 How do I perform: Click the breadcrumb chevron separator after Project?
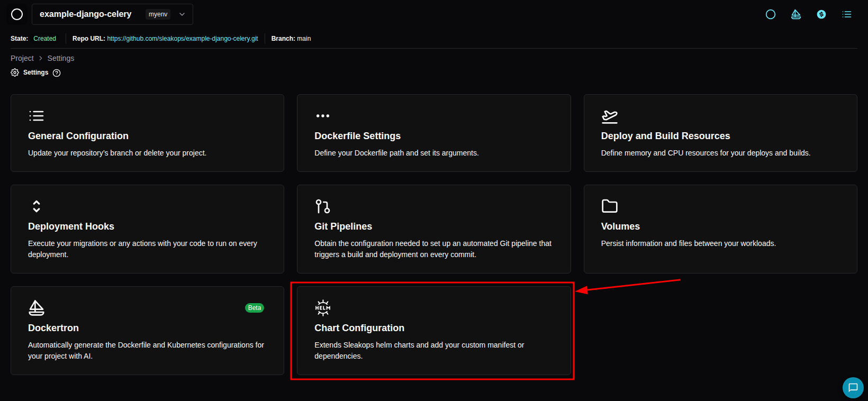pos(41,58)
